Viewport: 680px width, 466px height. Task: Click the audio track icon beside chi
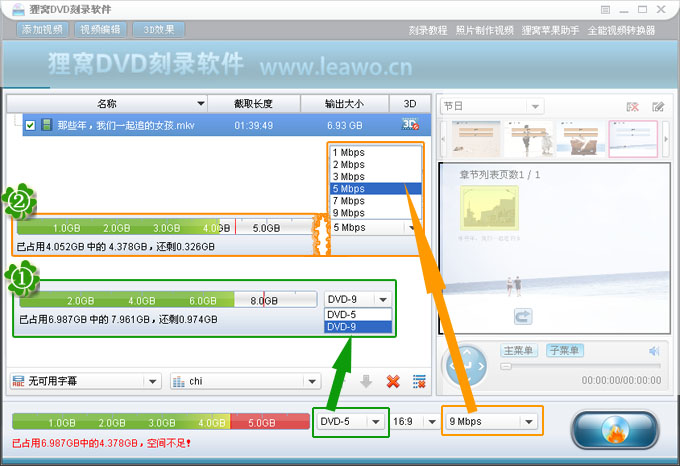click(x=179, y=381)
